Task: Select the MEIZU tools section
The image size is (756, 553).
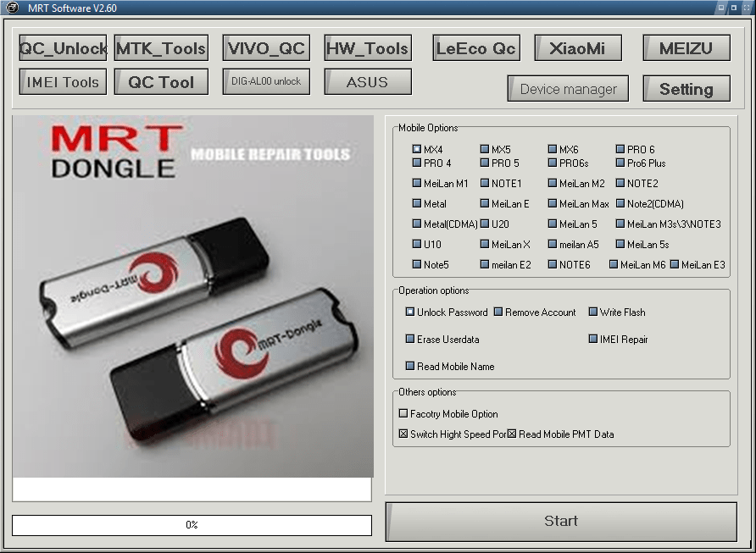Action: pos(687,47)
